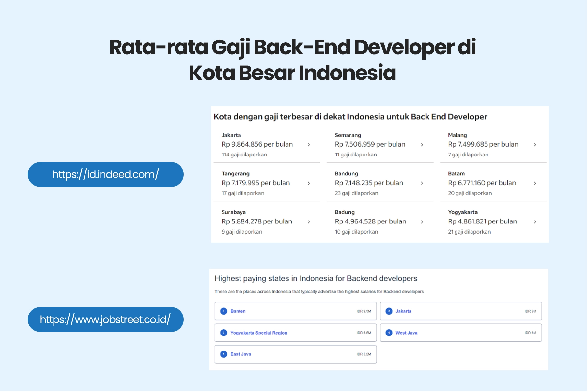This screenshot has height=392, width=588.
Task: Expand Yogyakarta salary row chevron
Action: (x=535, y=222)
